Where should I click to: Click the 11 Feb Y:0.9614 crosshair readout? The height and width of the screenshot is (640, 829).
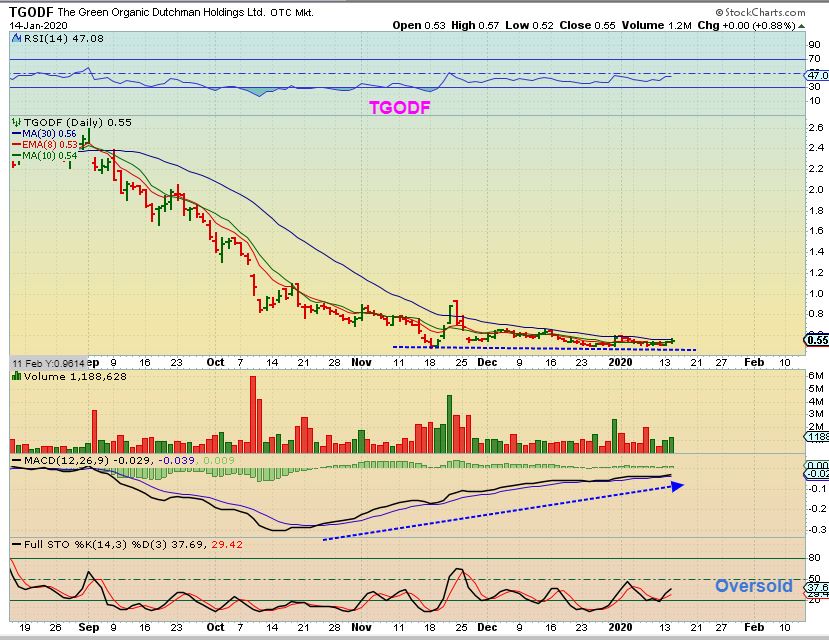click(x=48, y=363)
